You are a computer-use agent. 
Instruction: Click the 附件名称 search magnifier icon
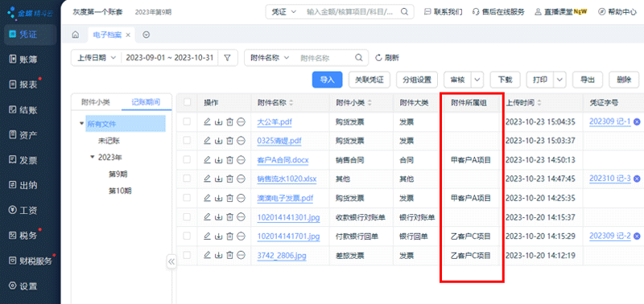[358, 58]
